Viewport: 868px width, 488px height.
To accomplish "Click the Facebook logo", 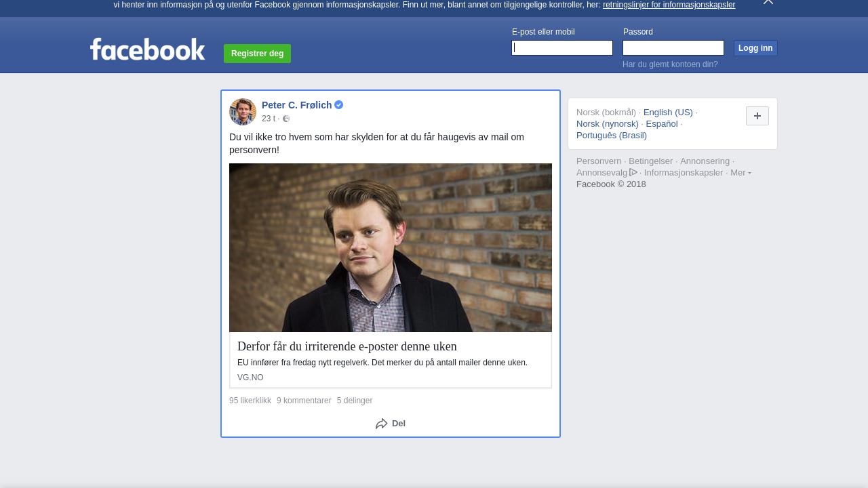I will pos(147,49).
